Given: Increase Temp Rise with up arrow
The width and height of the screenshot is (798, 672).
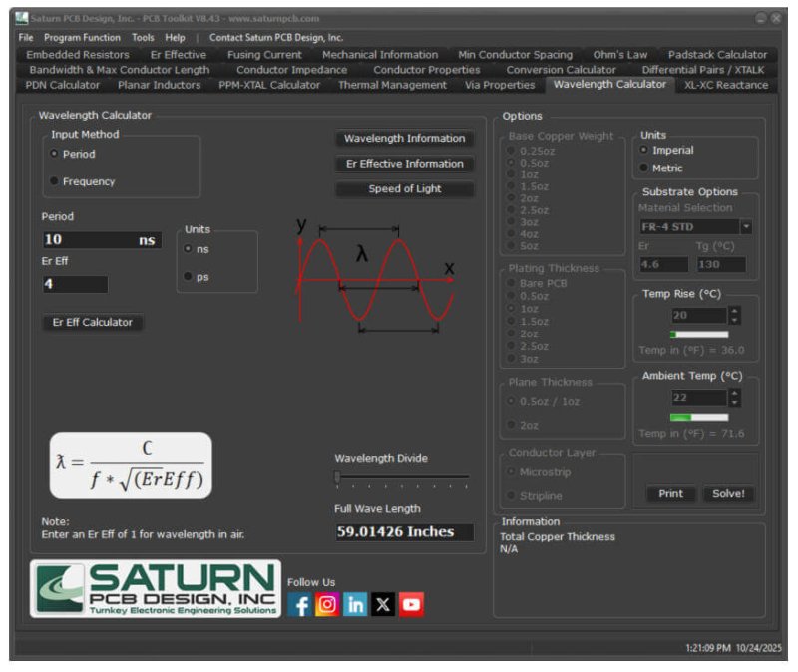Looking at the screenshot, I should point(734,310).
